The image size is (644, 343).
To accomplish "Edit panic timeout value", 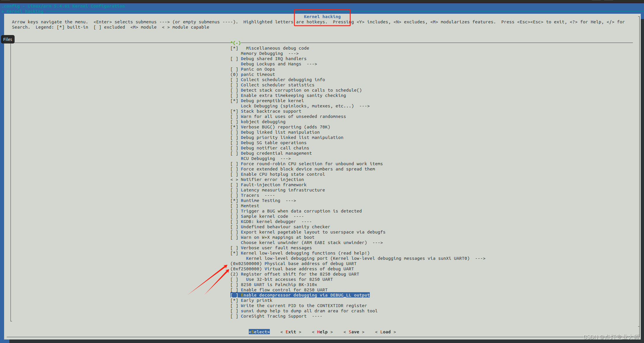I will click(253, 75).
